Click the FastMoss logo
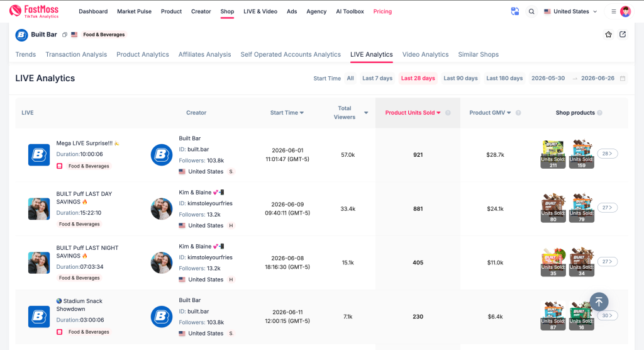644x350 pixels. [x=34, y=11]
